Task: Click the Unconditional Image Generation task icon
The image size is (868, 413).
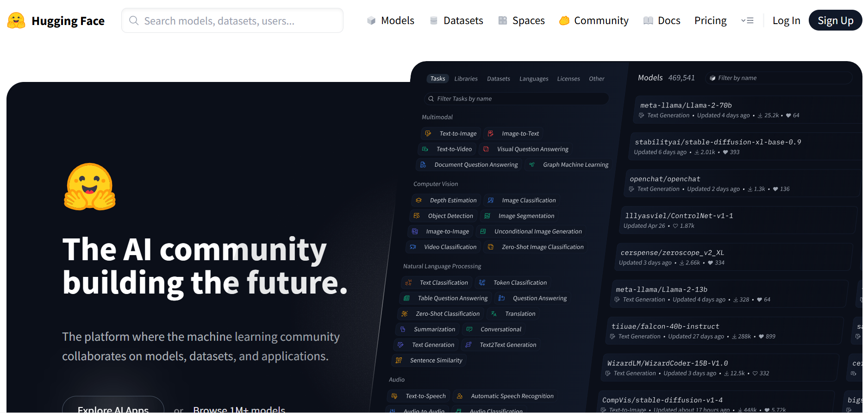Action: tap(483, 231)
